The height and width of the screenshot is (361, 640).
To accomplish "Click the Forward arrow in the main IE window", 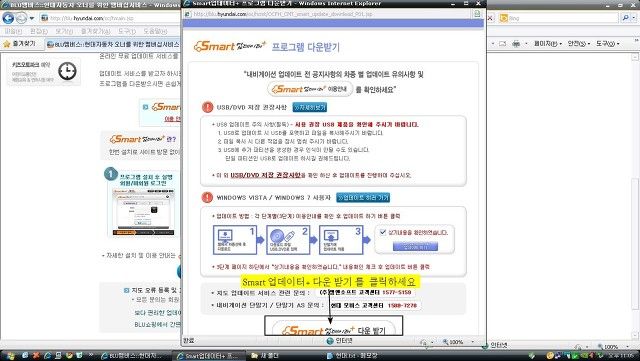I will pos(21,18).
